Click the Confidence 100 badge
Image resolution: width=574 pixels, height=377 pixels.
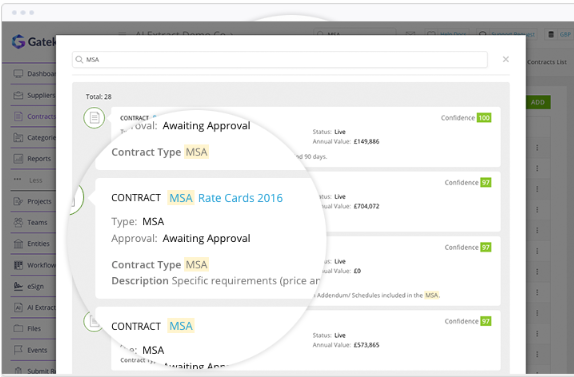coord(484,117)
